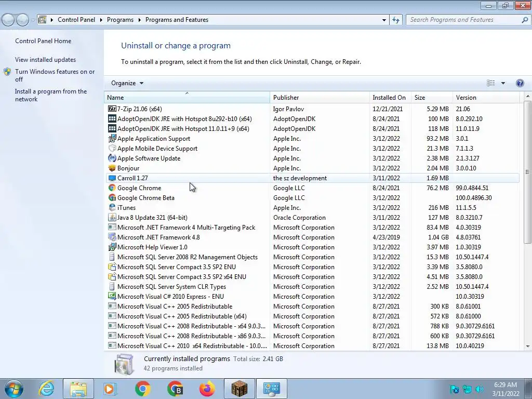Launch Internet Explorer from the taskbar
The height and width of the screenshot is (399, 532).
[x=46, y=389]
